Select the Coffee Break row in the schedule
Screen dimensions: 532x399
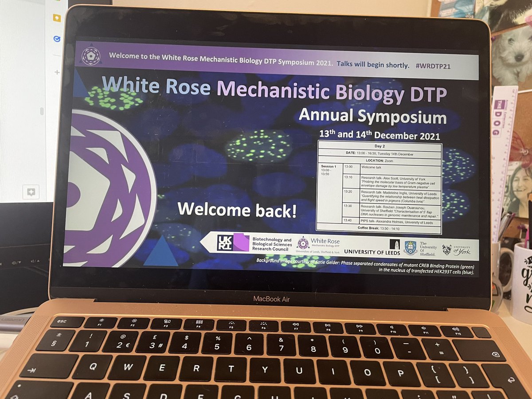[379, 228]
